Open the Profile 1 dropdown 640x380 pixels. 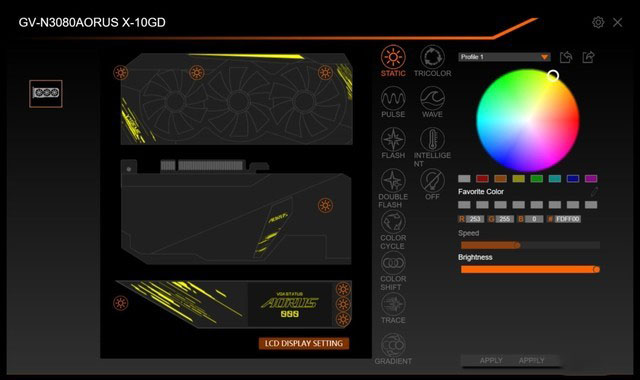tap(504, 57)
